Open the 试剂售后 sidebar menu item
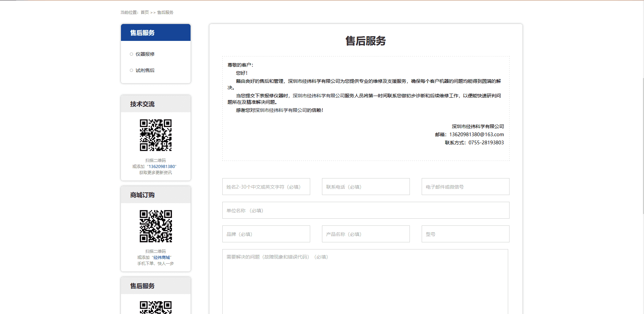This screenshot has width=644, height=314. pyautogui.click(x=145, y=70)
